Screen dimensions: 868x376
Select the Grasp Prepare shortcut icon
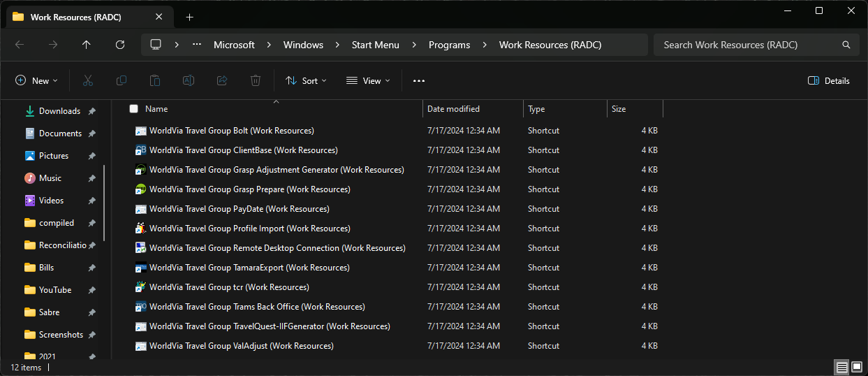click(x=140, y=189)
